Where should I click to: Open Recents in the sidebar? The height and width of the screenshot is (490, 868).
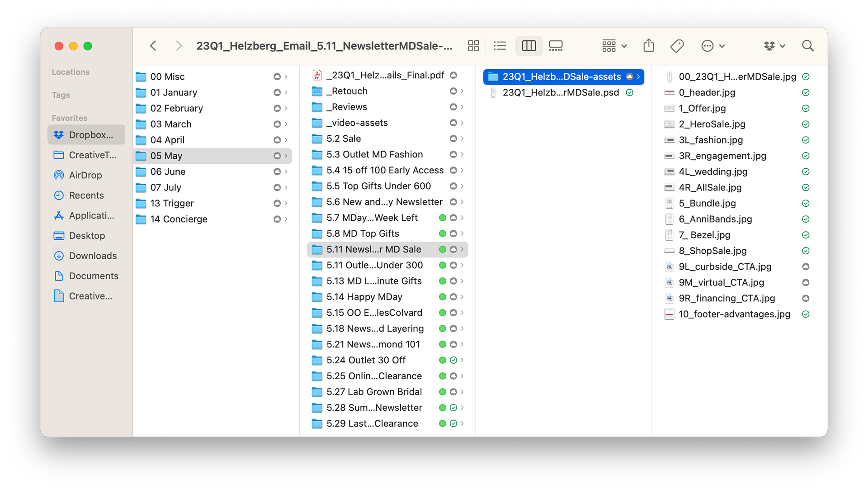pyautogui.click(x=86, y=195)
